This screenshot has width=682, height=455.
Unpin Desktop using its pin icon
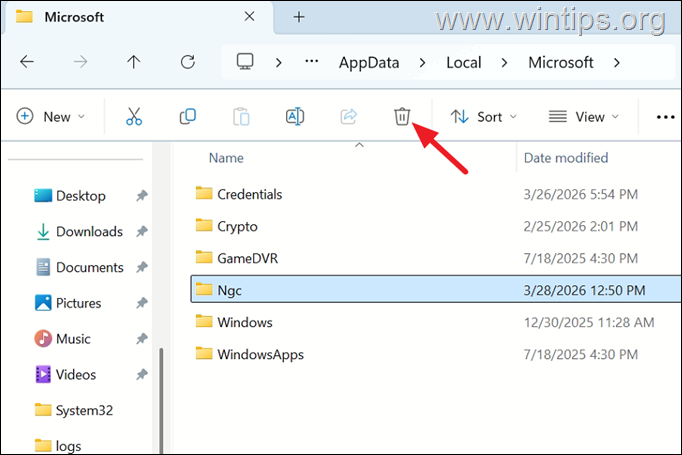pos(142,196)
